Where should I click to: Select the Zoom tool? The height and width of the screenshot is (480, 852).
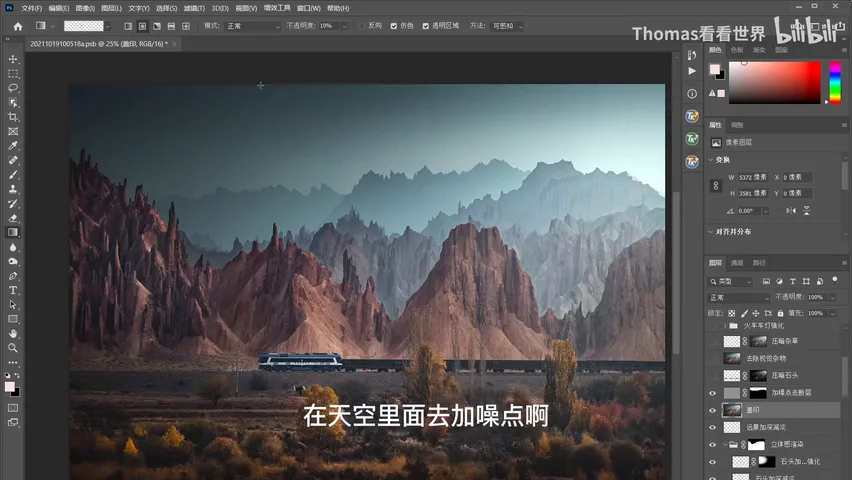click(13, 348)
